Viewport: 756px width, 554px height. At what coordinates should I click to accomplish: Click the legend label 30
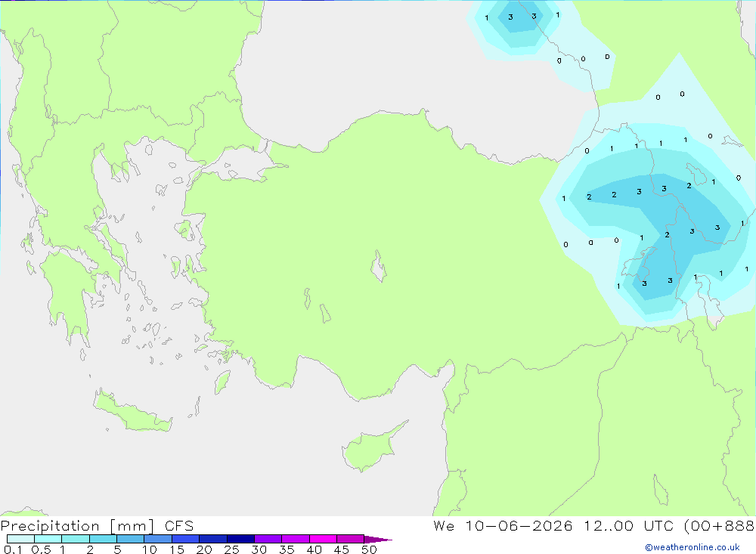(259, 549)
